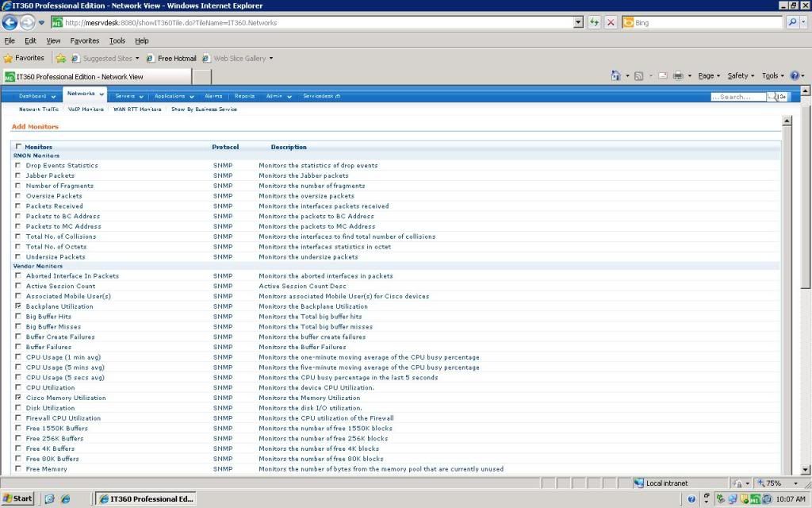Open the View menu
The height and width of the screenshot is (508, 812).
point(53,40)
